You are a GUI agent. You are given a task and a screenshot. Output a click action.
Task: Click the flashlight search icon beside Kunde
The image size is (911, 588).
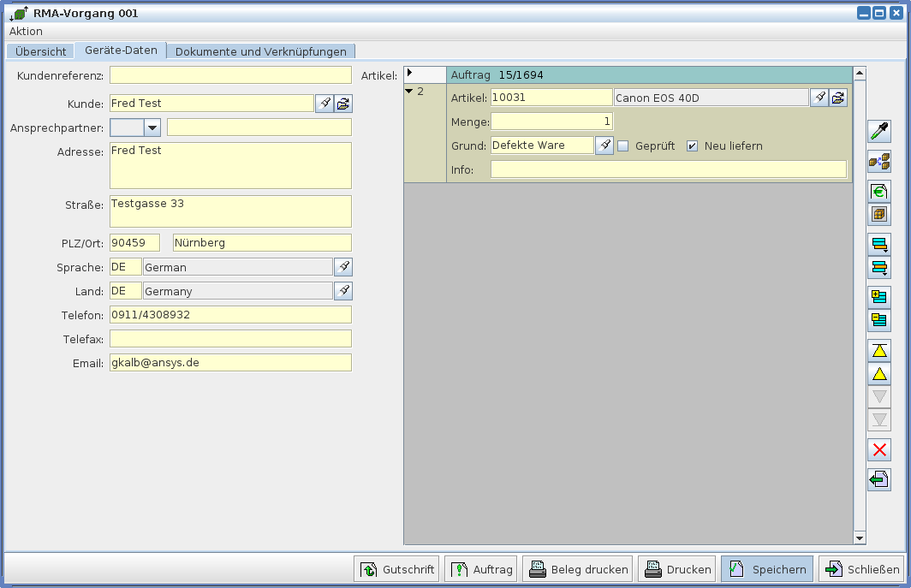pos(324,104)
